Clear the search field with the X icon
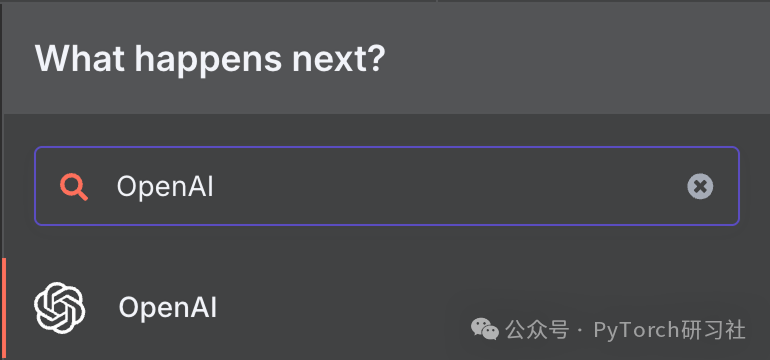770x360 pixels. click(x=700, y=187)
